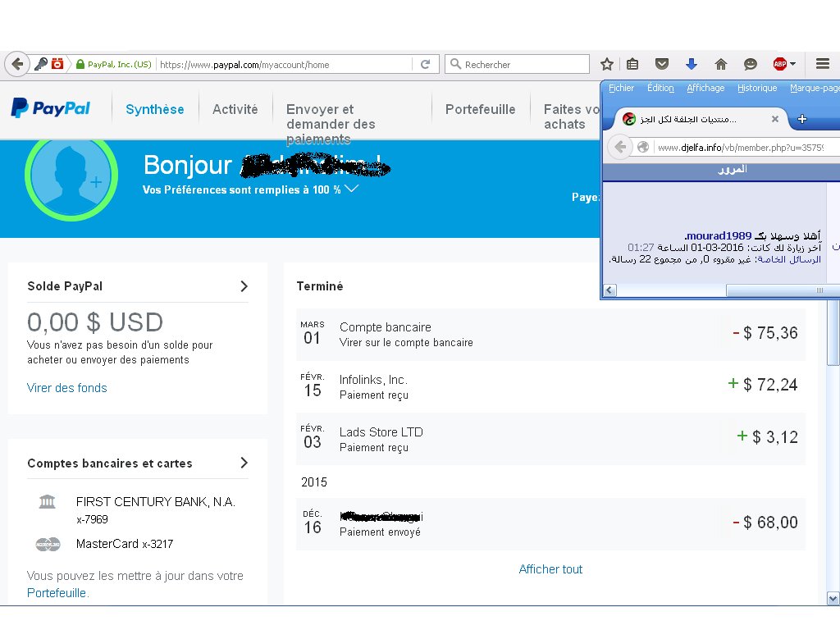Click the djelfa.info address bar
Image resolution: width=840 pixels, height=630 pixels.
click(741, 148)
